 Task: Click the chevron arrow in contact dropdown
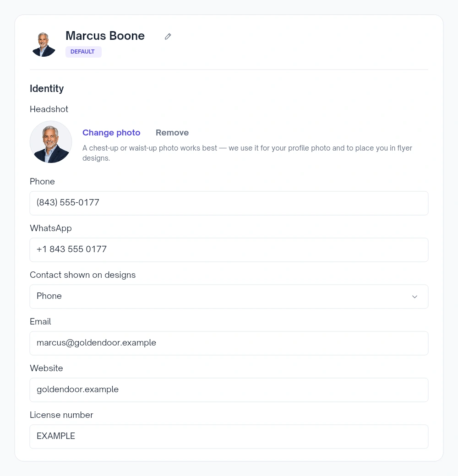tap(414, 297)
